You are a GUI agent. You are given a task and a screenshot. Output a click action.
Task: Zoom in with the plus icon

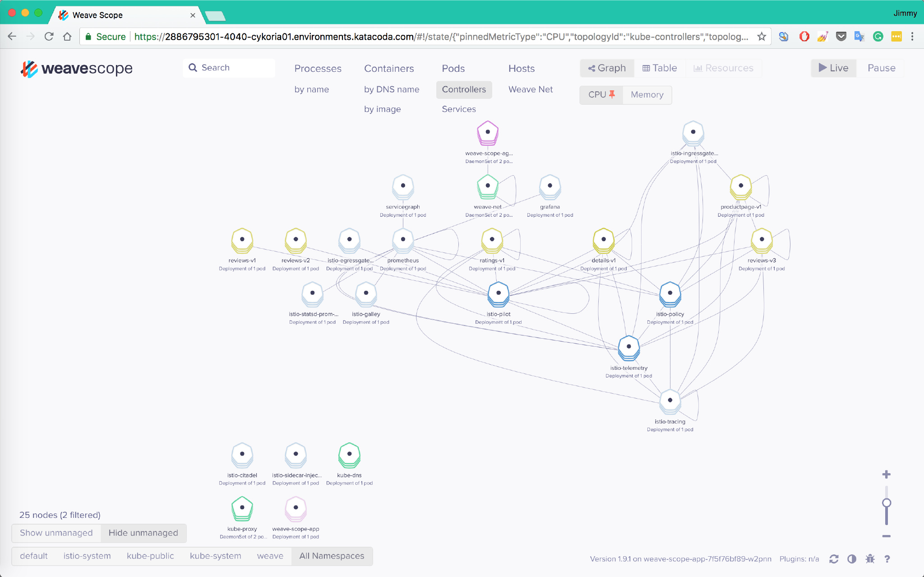tap(886, 475)
